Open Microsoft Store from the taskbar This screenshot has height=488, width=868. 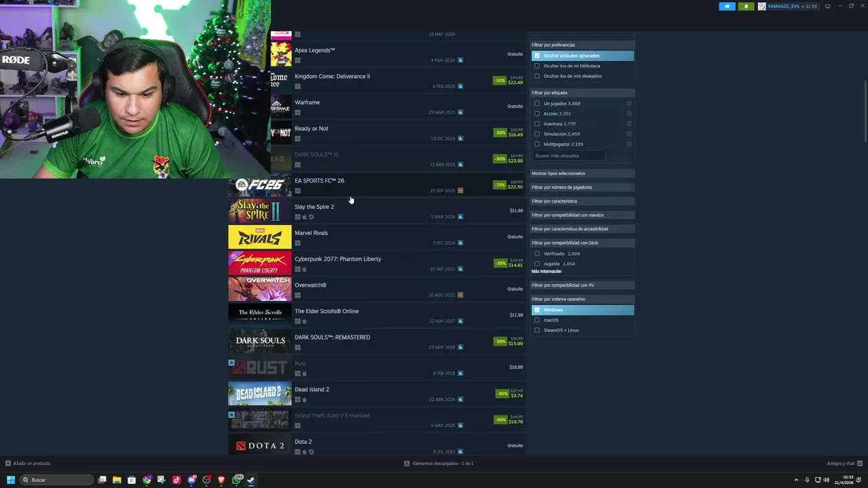click(132, 480)
